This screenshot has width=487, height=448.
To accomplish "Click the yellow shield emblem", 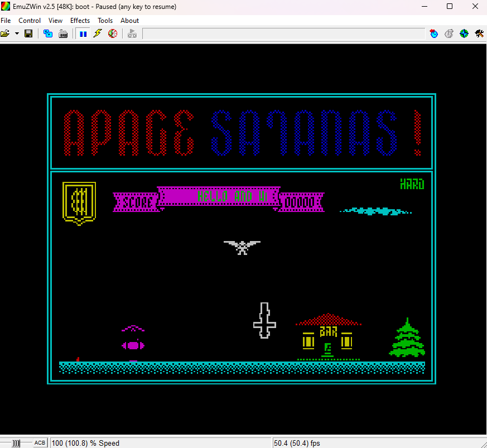I will (x=79, y=204).
